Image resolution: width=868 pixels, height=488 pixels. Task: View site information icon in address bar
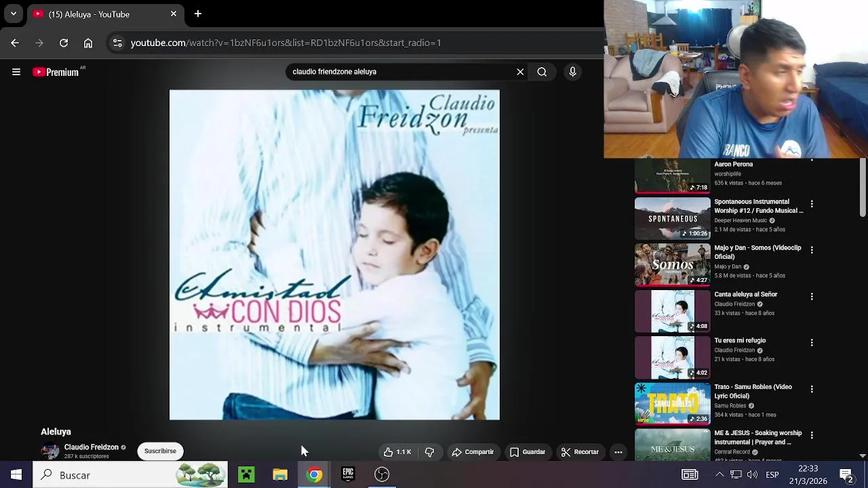[117, 43]
